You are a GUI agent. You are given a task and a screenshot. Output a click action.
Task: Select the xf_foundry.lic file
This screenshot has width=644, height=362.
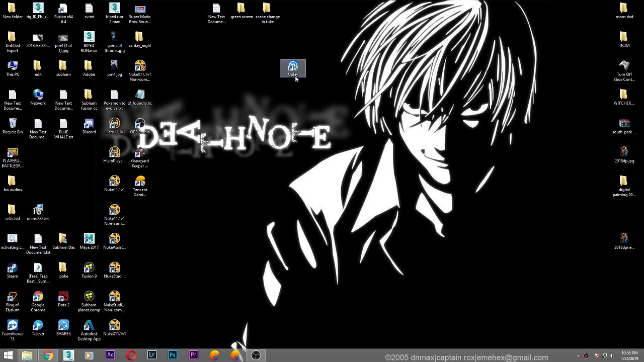[140, 98]
